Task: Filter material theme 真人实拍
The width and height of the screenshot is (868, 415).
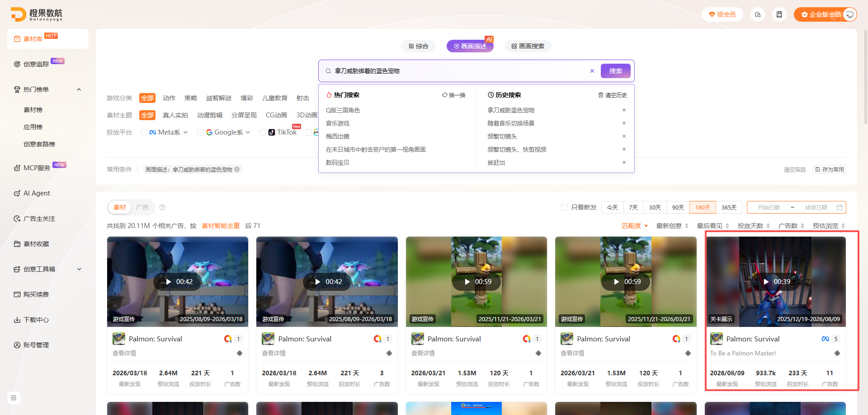Action: click(x=175, y=115)
